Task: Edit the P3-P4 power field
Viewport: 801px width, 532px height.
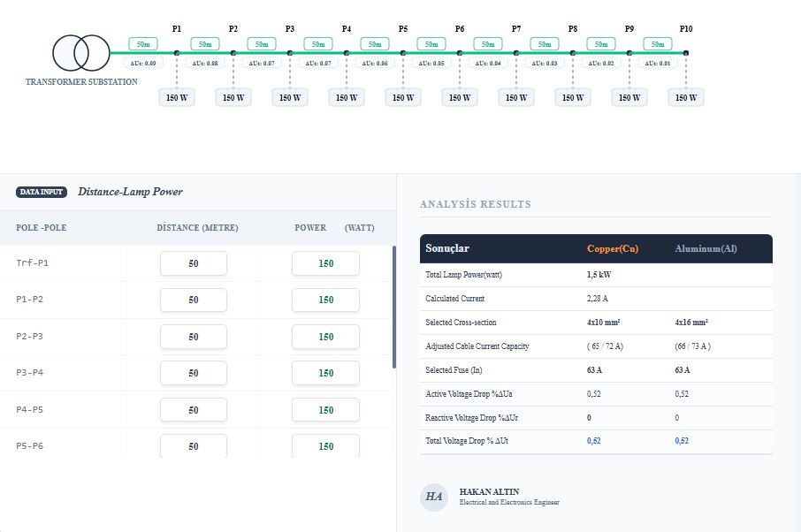Action: pos(325,373)
